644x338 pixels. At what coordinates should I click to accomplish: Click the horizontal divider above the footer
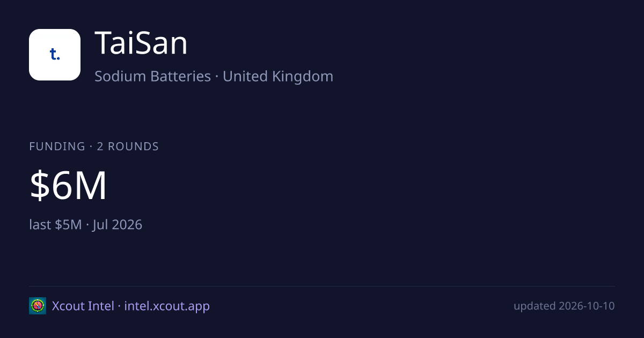[x=322, y=286]
